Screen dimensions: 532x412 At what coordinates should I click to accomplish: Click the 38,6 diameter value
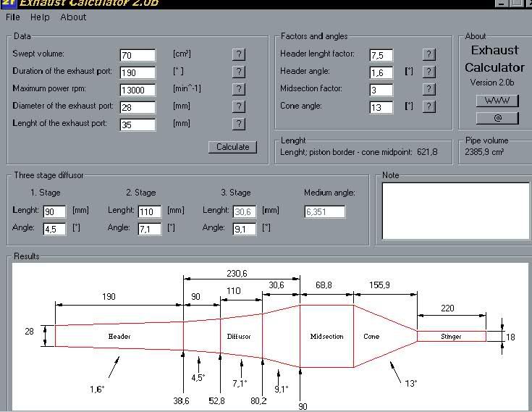pos(181,401)
